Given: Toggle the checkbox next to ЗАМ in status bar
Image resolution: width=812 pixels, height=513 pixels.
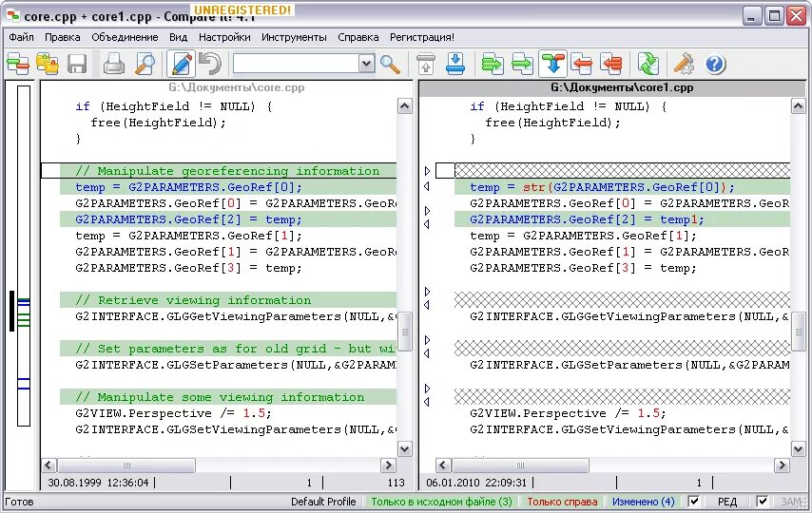Looking at the screenshot, I should [x=763, y=501].
